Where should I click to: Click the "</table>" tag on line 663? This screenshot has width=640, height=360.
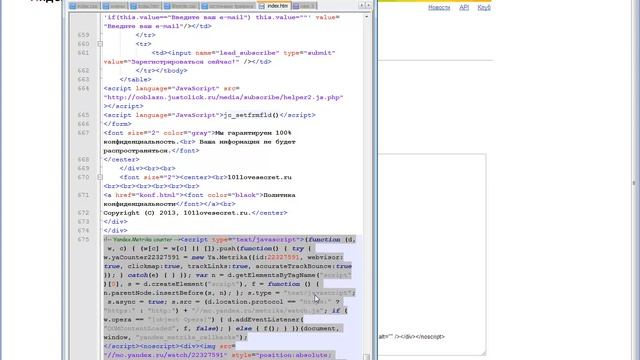click(x=136, y=80)
